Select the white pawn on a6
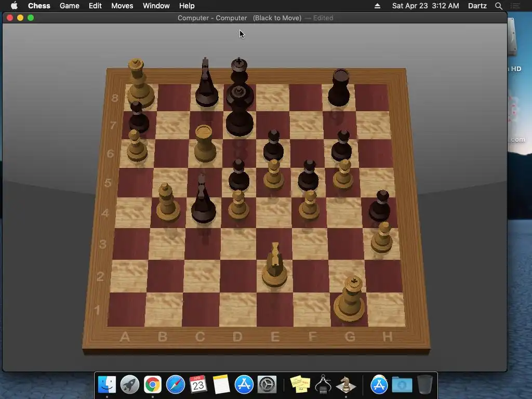 pos(137,146)
